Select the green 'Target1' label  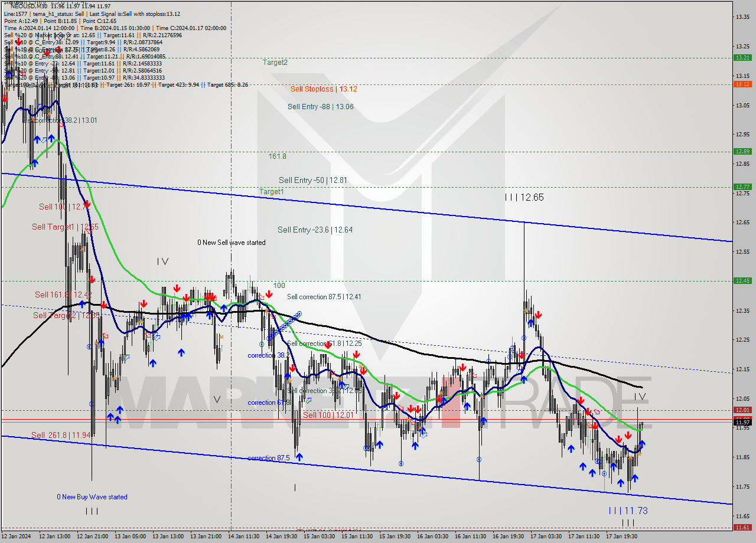tap(271, 191)
